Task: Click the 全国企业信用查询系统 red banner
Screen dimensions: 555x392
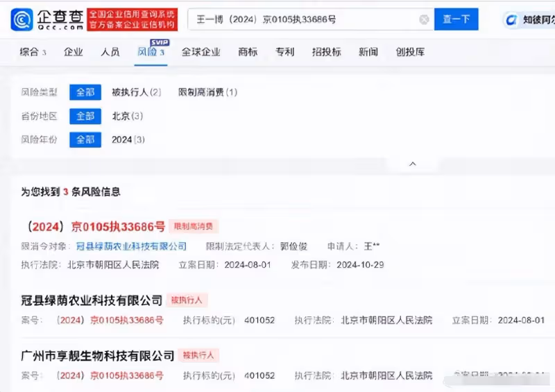Action: (133, 19)
